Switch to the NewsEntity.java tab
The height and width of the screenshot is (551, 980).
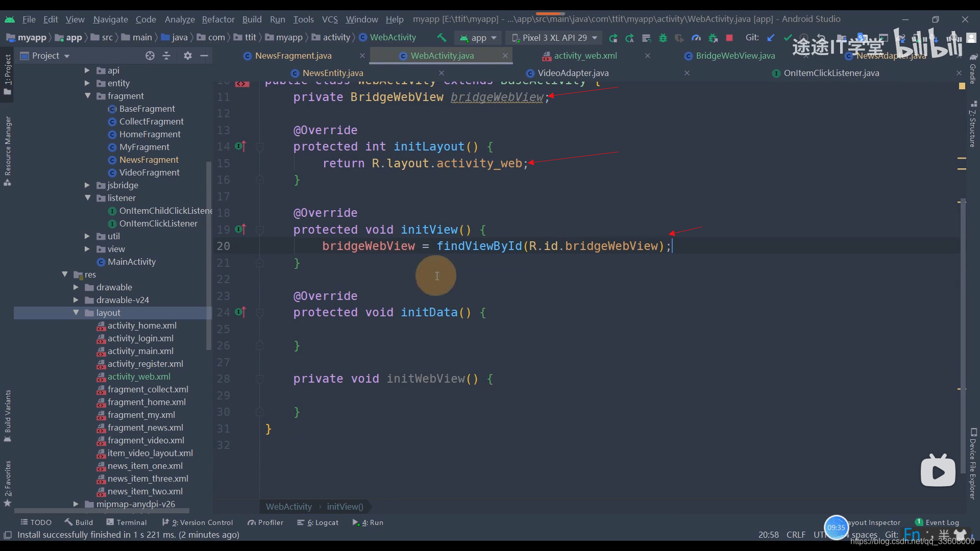coord(333,73)
